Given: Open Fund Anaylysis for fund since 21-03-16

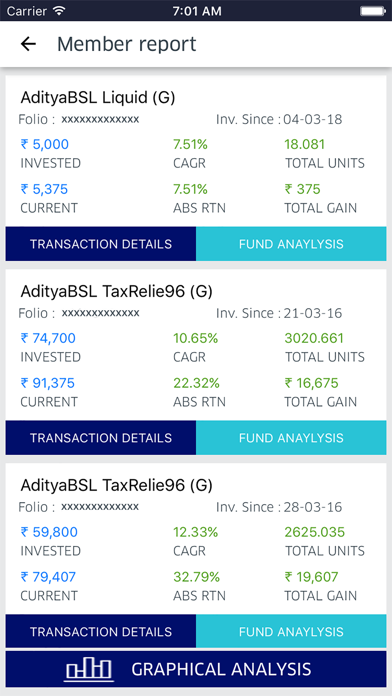Looking at the screenshot, I should pyautogui.click(x=291, y=438).
